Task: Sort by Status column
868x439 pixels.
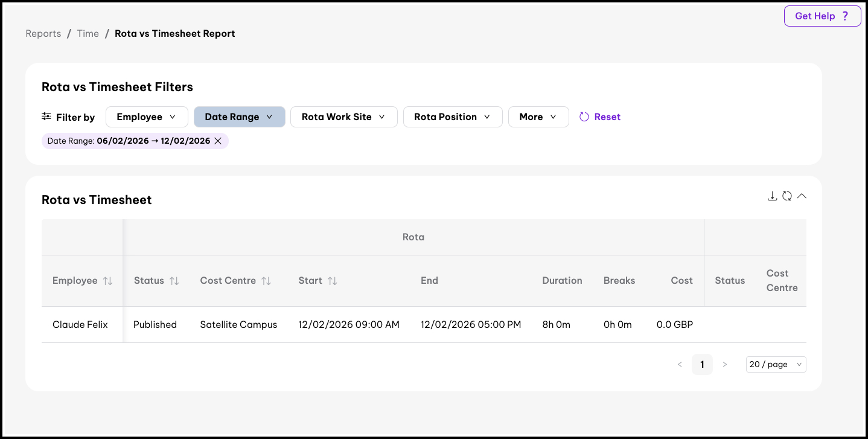Action: (x=174, y=281)
